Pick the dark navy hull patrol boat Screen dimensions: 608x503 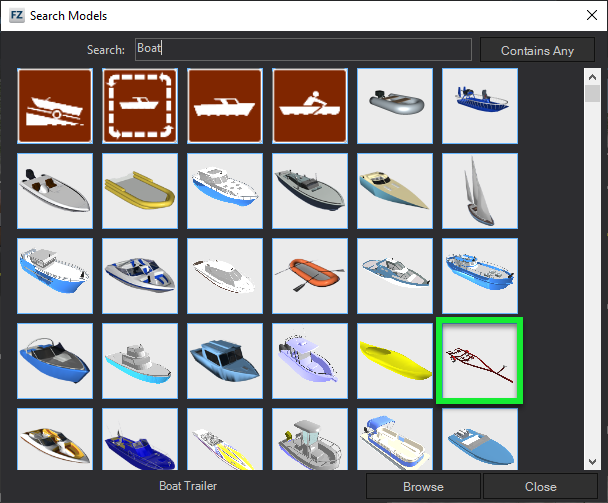click(310, 191)
